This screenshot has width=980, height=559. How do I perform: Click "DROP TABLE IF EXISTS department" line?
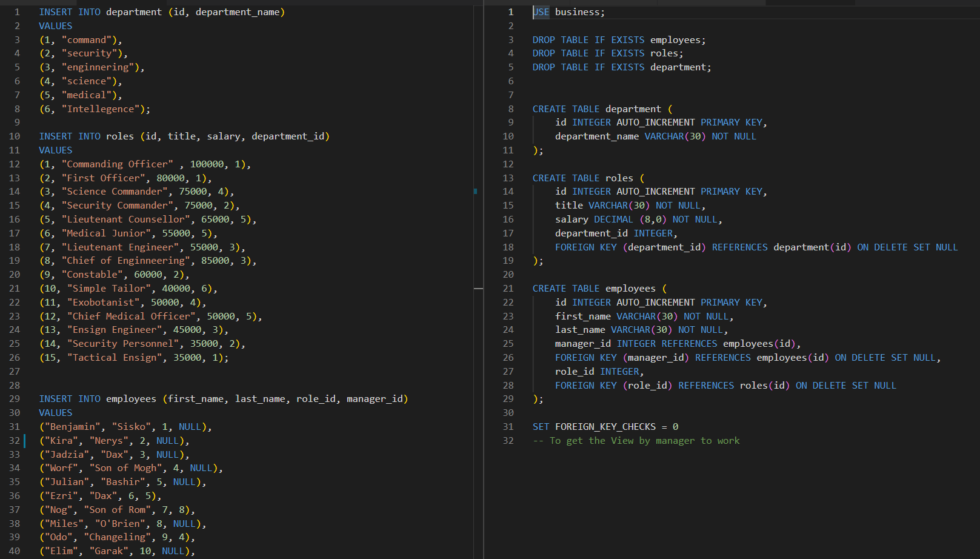click(622, 67)
